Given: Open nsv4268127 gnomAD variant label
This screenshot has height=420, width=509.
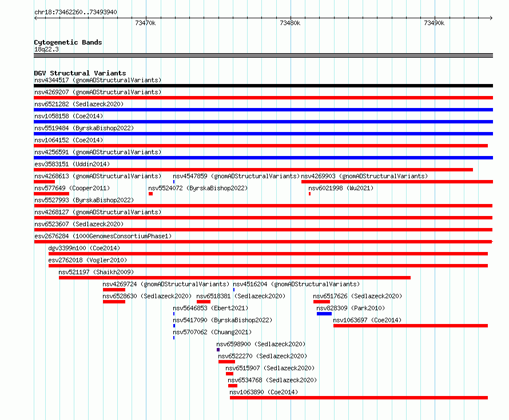Looking at the screenshot, I should point(98,212).
